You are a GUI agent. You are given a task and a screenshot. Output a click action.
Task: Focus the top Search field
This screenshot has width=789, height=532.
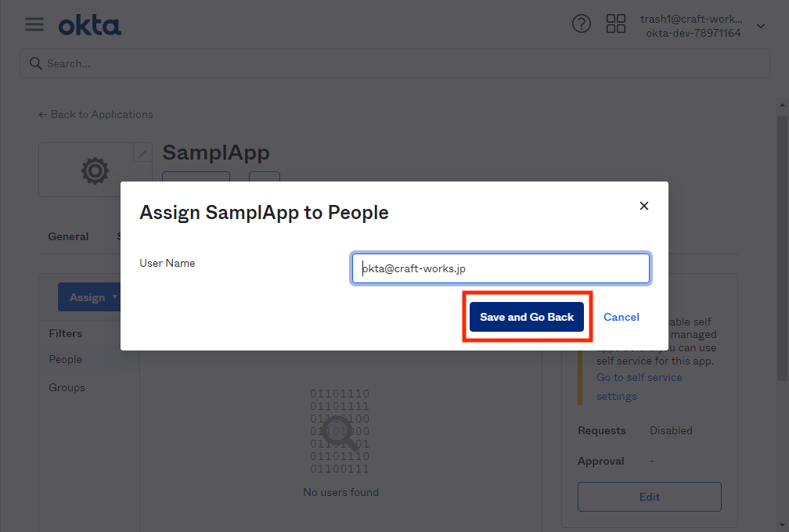tap(394, 63)
